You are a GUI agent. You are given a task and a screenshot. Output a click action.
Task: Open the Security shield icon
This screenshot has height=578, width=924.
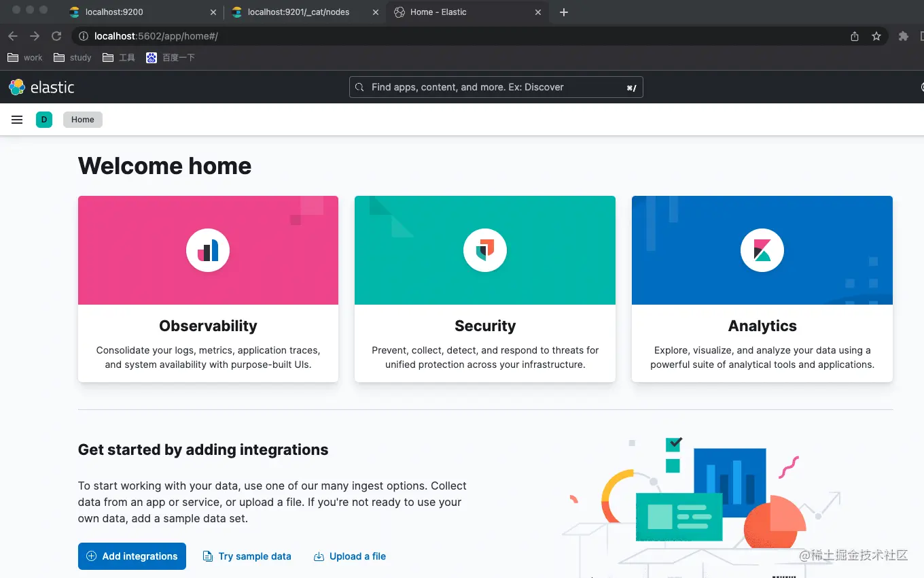click(x=485, y=250)
